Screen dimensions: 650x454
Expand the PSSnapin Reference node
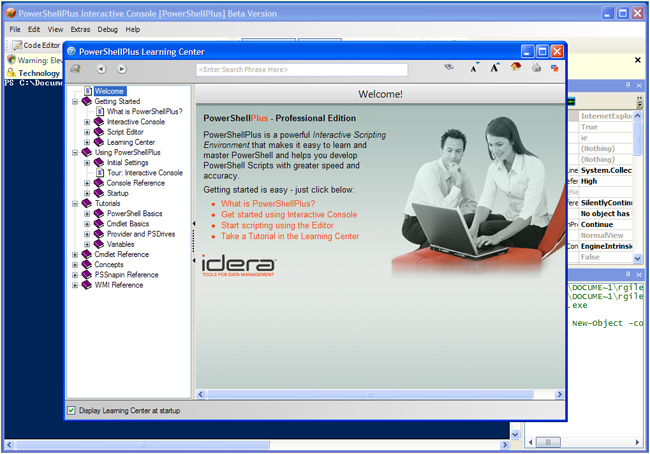75,275
